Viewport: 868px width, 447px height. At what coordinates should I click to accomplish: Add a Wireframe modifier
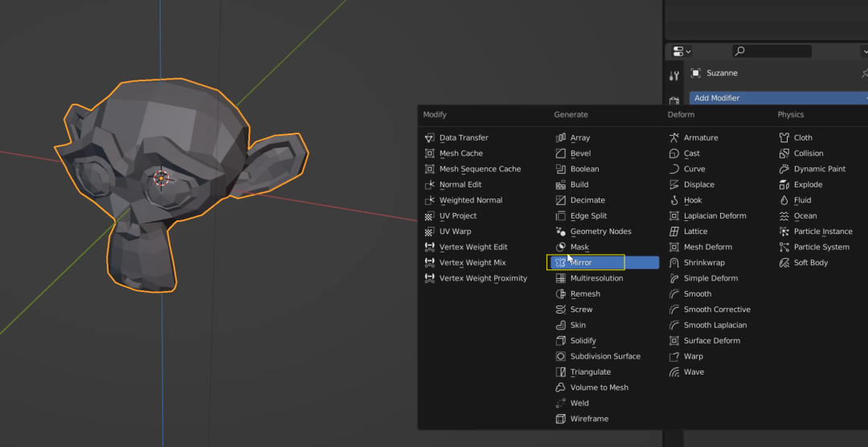[x=590, y=419]
